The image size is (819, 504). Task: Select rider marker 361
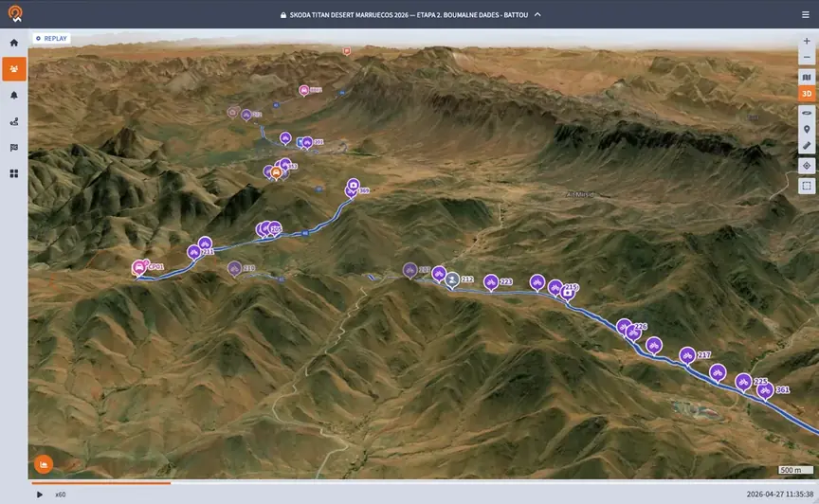pos(765,390)
